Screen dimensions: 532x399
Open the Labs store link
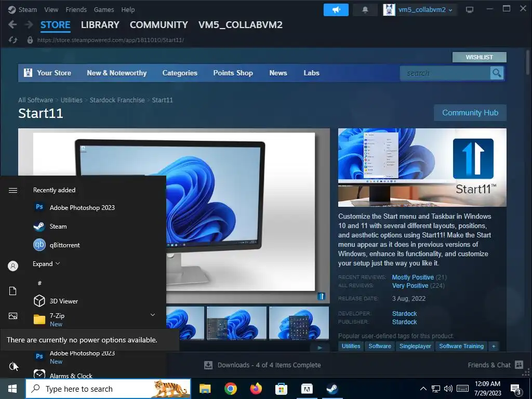pos(312,73)
